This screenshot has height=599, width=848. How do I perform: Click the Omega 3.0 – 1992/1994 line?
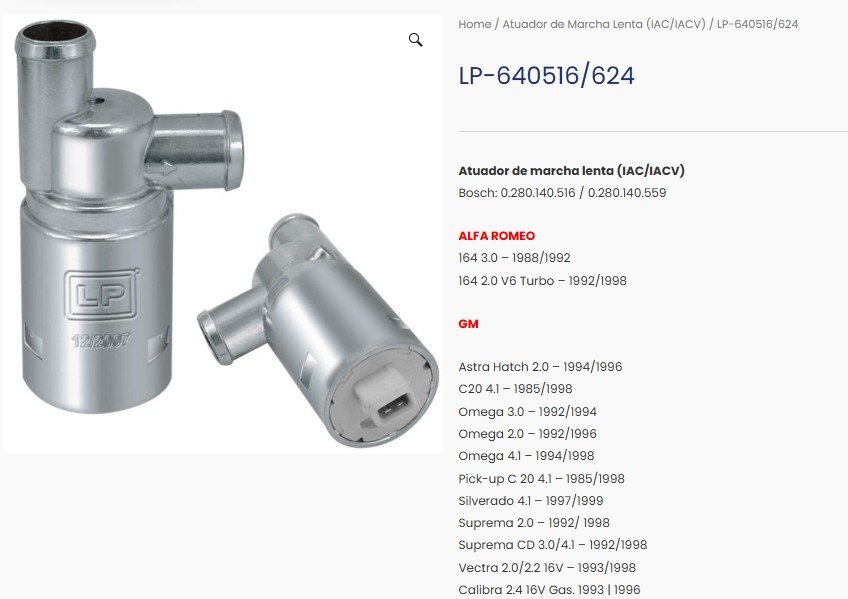(x=527, y=411)
